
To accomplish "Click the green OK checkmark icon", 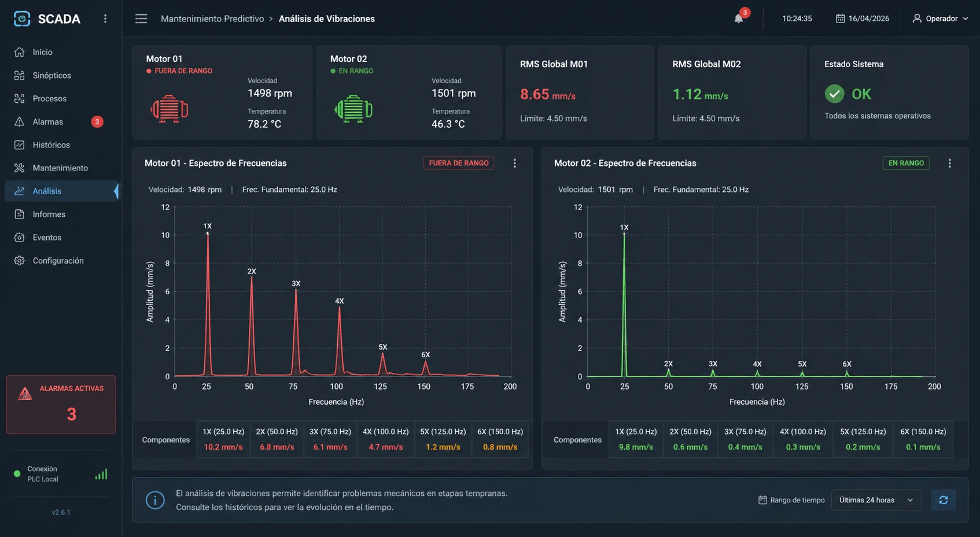I will click(x=834, y=94).
